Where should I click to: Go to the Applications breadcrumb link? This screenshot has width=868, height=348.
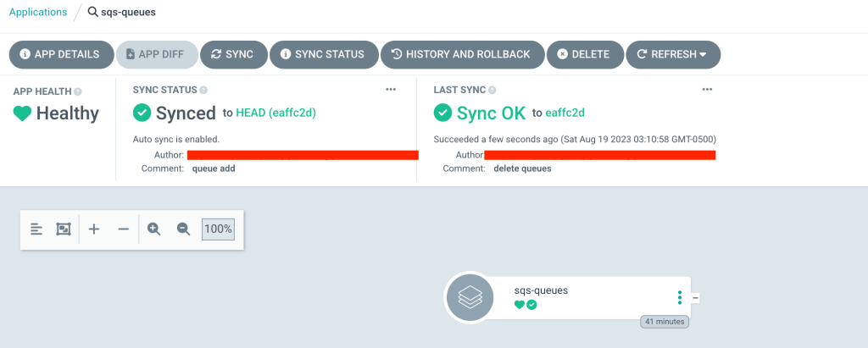click(x=38, y=13)
